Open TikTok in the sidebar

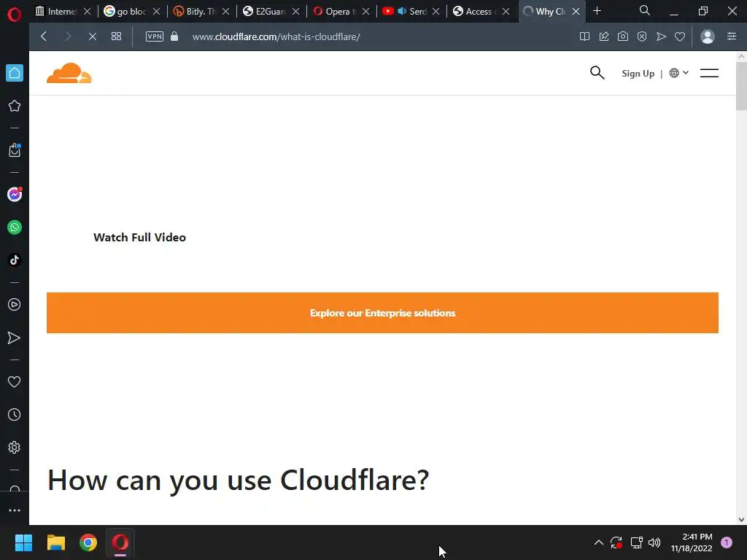tap(15, 260)
